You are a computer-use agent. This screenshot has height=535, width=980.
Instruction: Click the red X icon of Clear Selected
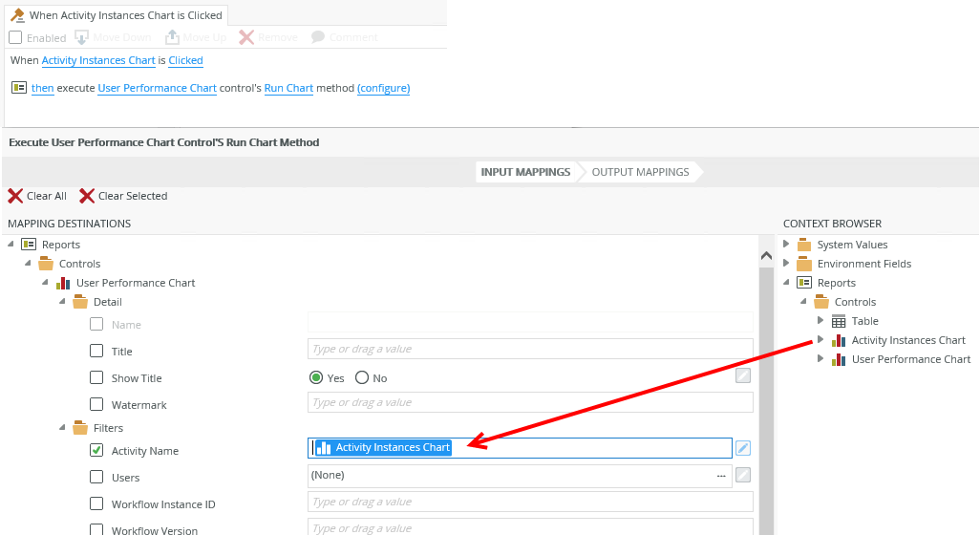[87, 196]
